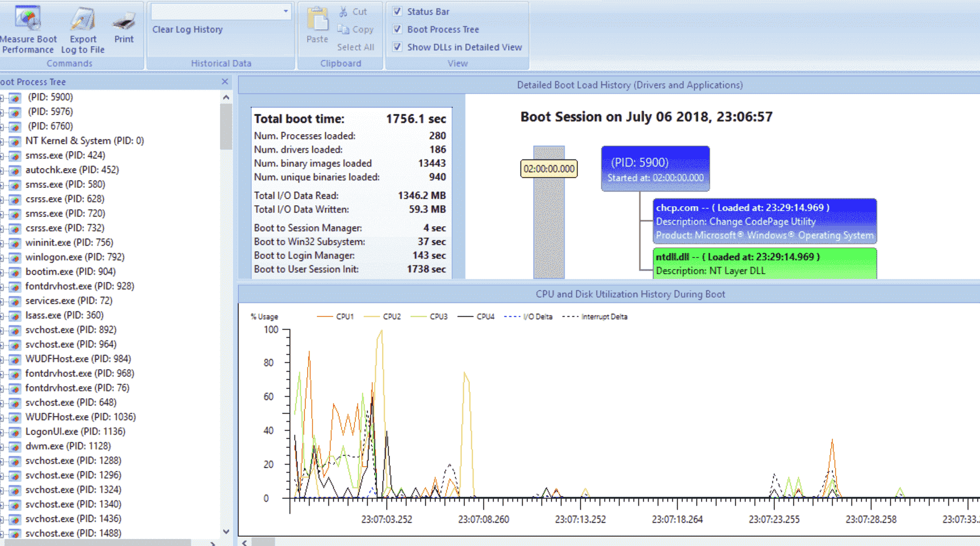
Task: Select the svchost.exe (PID: 892) process icon
Action: (15, 330)
